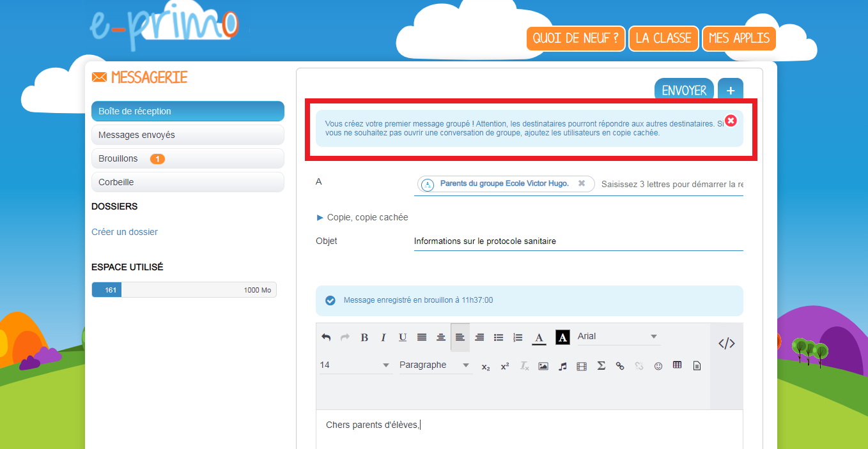
Task: Insert a math formula (sigma)
Action: point(601,367)
